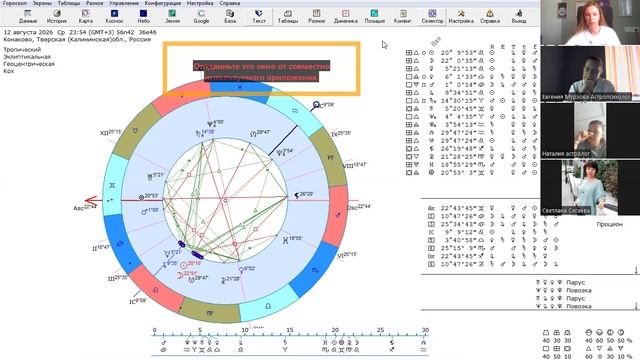Screen dimensions: 640x360
Task: Click the Mars glyph at 1°00' in chart
Action: pos(144,212)
